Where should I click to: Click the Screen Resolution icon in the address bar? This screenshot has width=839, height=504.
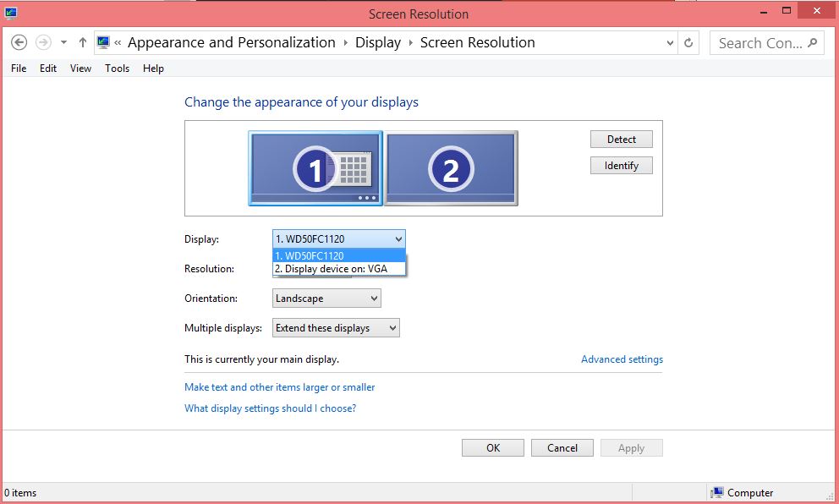pyautogui.click(x=102, y=41)
